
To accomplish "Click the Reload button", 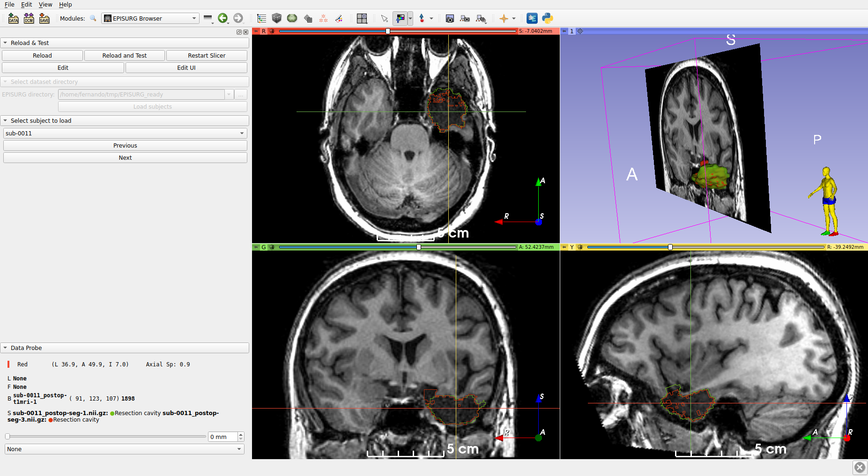I will click(x=42, y=55).
